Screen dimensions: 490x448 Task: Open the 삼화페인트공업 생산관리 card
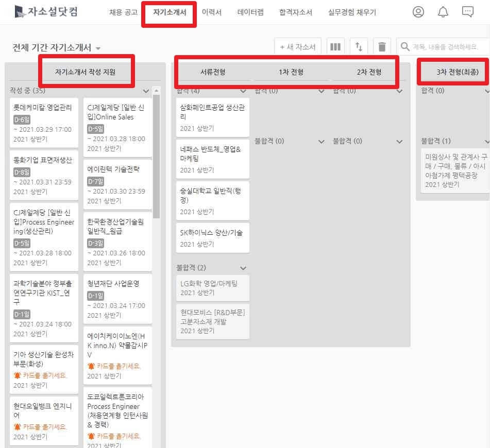[212, 117]
